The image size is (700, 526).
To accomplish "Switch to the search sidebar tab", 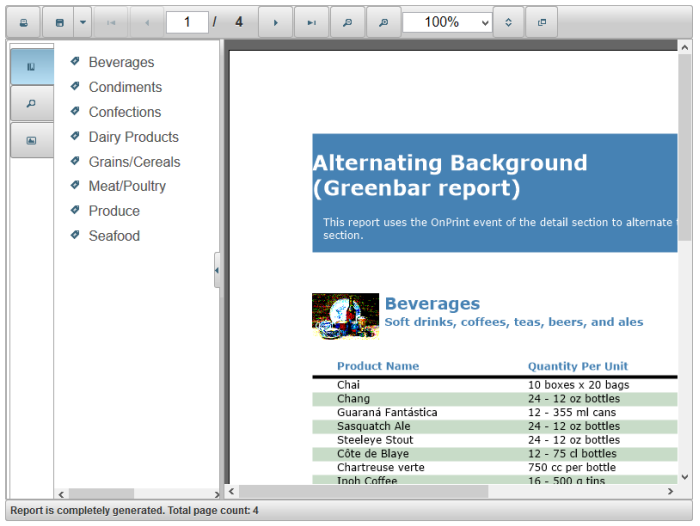I will [x=31, y=103].
